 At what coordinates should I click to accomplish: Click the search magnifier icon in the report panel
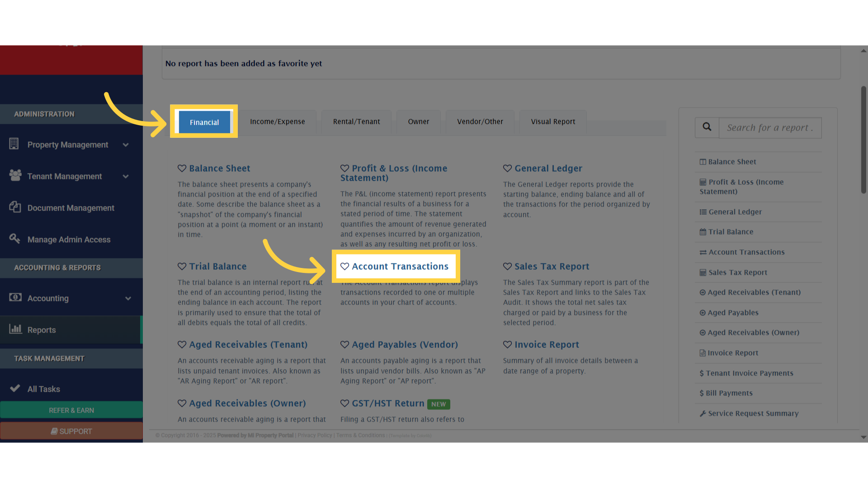tap(707, 127)
